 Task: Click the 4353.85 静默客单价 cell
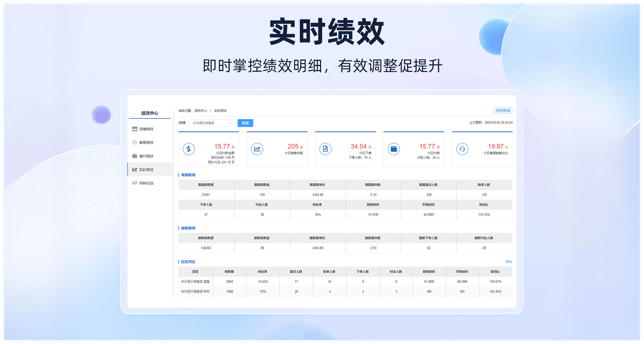318,248
